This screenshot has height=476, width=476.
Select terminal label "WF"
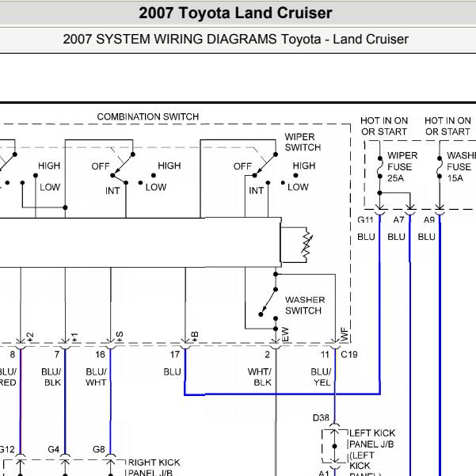pyautogui.click(x=345, y=334)
